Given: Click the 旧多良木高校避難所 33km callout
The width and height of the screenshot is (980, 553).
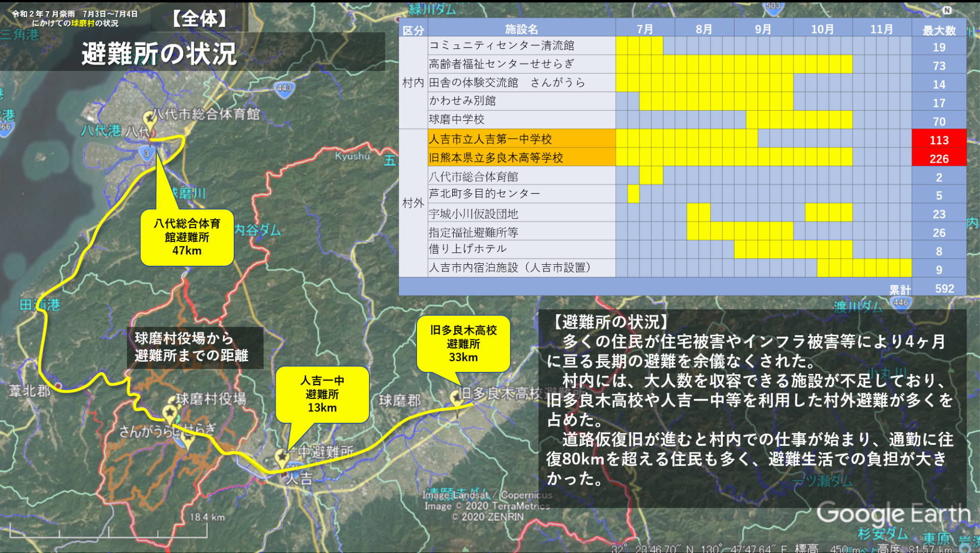Looking at the screenshot, I should [x=463, y=344].
